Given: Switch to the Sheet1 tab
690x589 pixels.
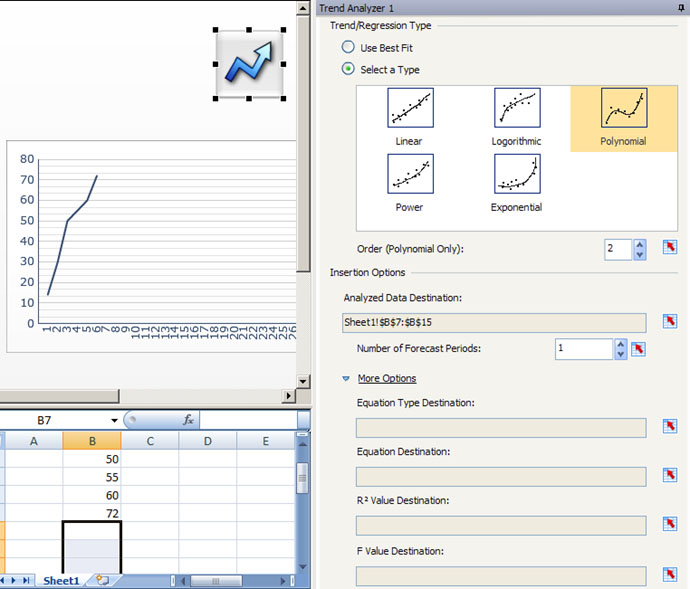Looking at the screenshot, I should pos(61,581).
